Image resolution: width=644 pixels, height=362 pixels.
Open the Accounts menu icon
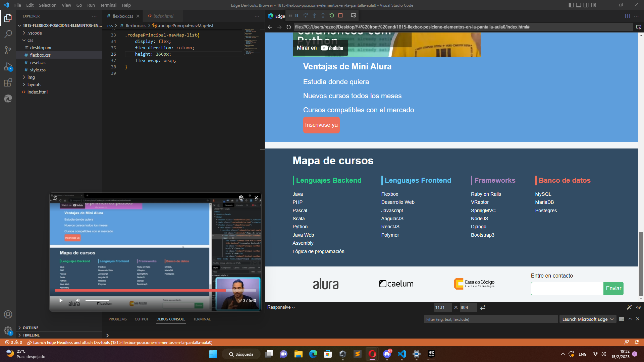[x=8, y=314]
